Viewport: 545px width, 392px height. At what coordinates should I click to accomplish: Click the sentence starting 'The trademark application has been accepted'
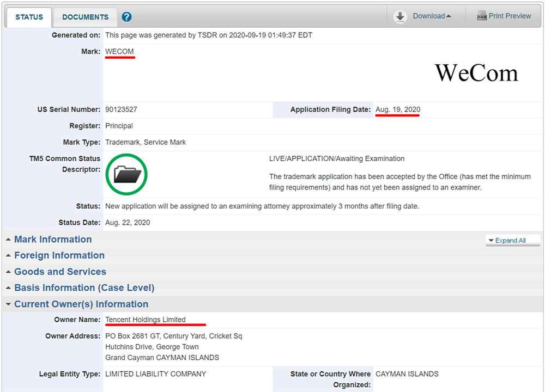(399, 182)
